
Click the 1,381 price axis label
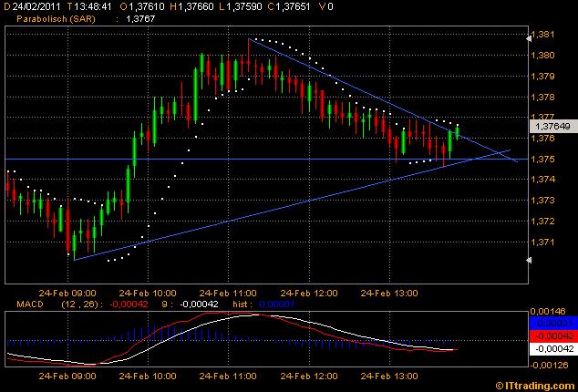543,35
